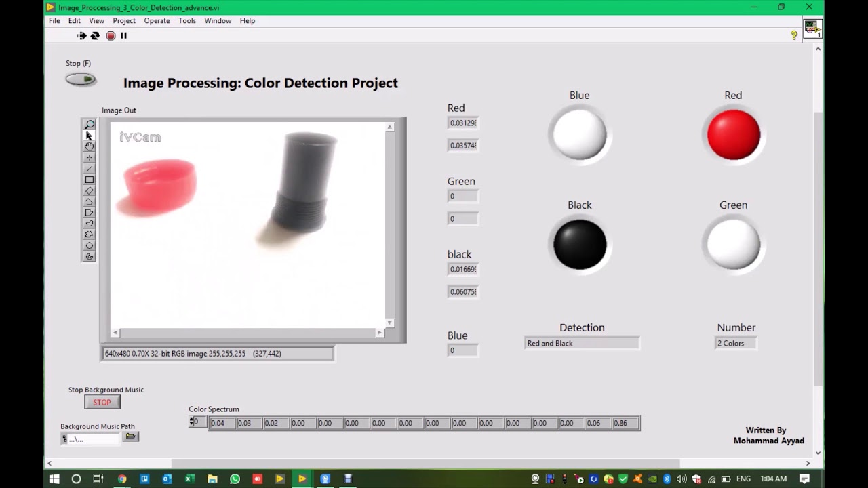Click the first Red value 0.03129
Viewport: 868px width, 488px height.
click(x=463, y=123)
